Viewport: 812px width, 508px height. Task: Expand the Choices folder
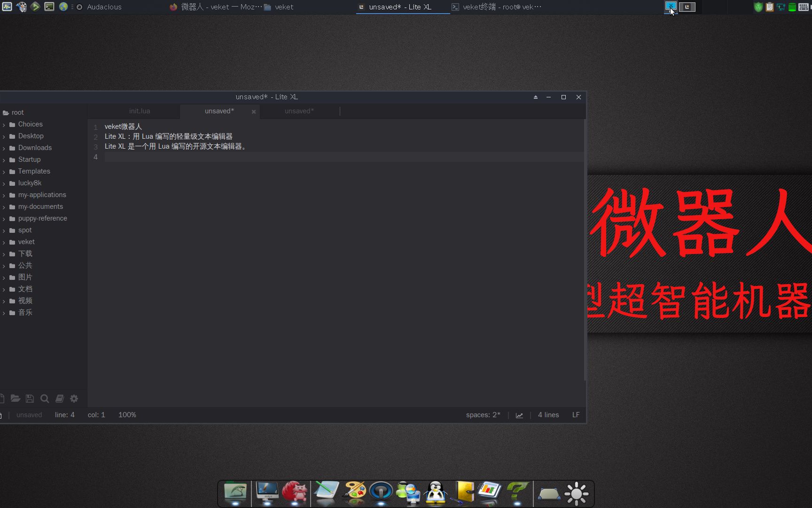pyautogui.click(x=4, y=125)
